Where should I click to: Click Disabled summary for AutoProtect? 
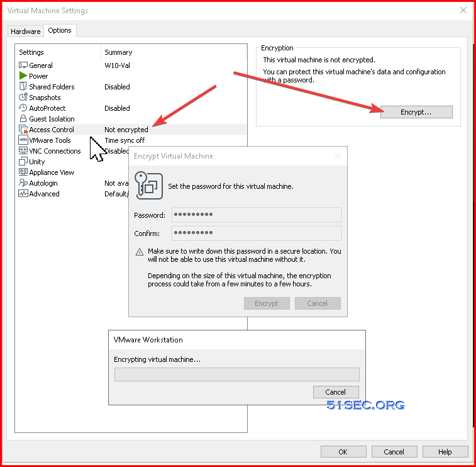[117, 108]
